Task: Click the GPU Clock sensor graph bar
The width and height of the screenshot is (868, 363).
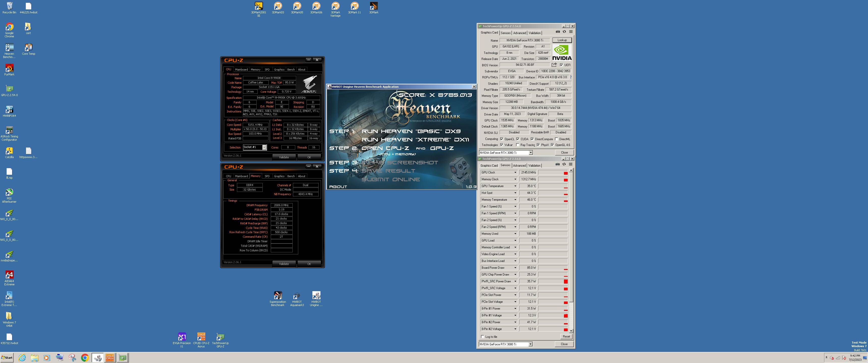Action: (553, 172)
